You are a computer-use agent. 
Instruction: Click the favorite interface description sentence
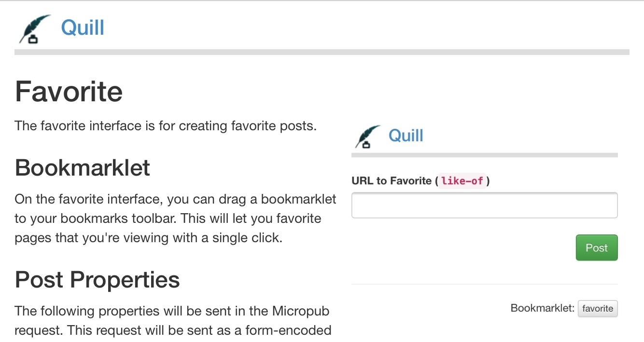click(x=166, y=126)
